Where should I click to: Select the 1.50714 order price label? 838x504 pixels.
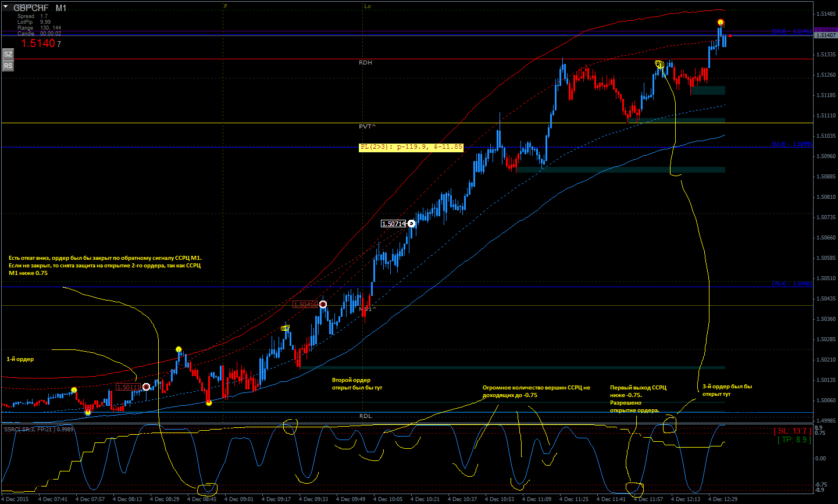click(x=394, y=224)
